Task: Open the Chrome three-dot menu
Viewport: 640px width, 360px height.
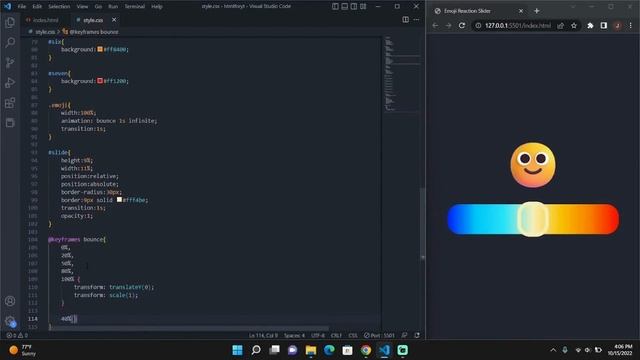Action: point(631,25)
